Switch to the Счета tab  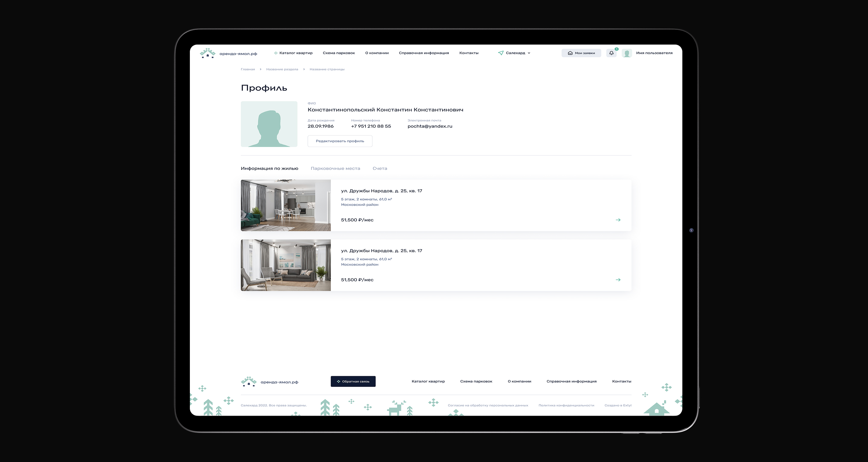380,168
